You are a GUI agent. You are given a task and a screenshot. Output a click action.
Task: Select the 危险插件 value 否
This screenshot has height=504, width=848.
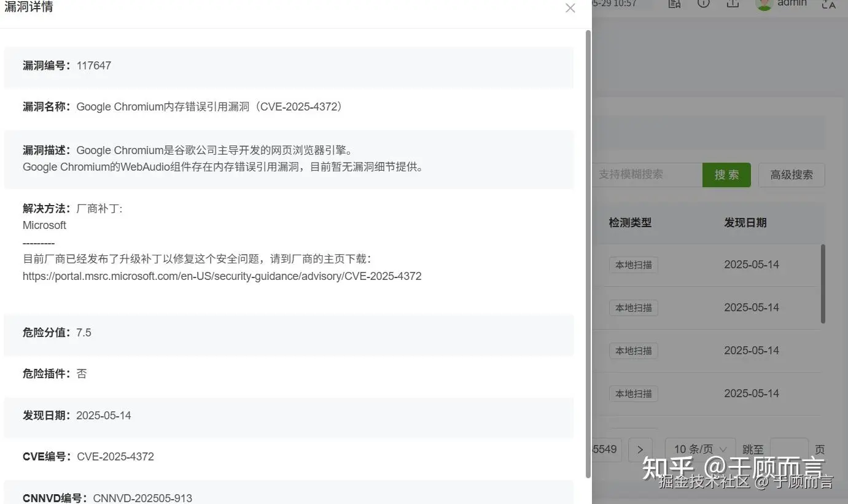coord(82,374)
